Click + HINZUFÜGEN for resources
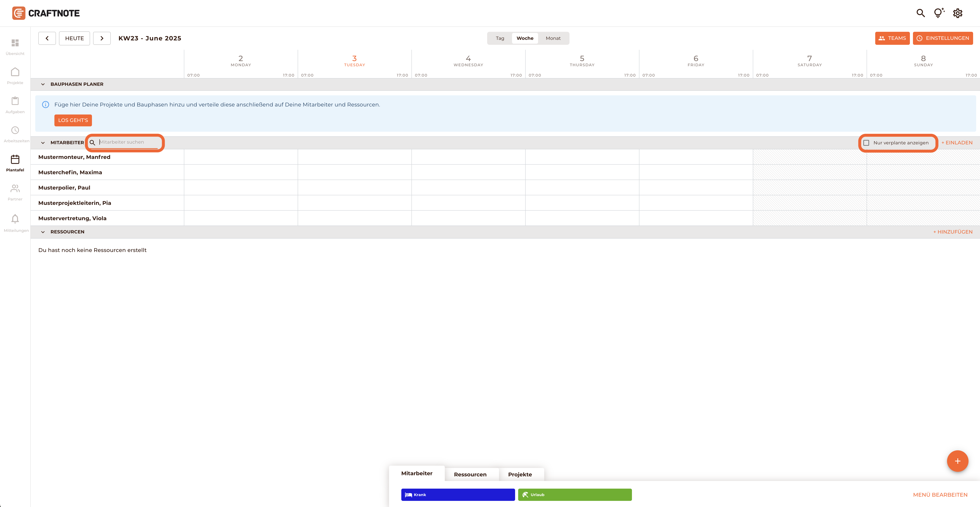This screenshot has height=507, width=980. [953, 232]
